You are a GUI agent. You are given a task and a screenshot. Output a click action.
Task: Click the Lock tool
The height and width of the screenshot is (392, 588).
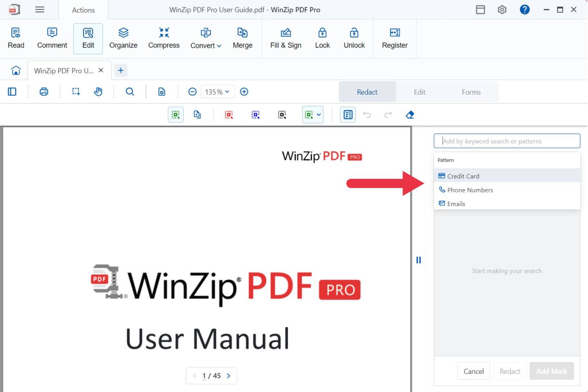pyautogui.click(x=322, y=38)
